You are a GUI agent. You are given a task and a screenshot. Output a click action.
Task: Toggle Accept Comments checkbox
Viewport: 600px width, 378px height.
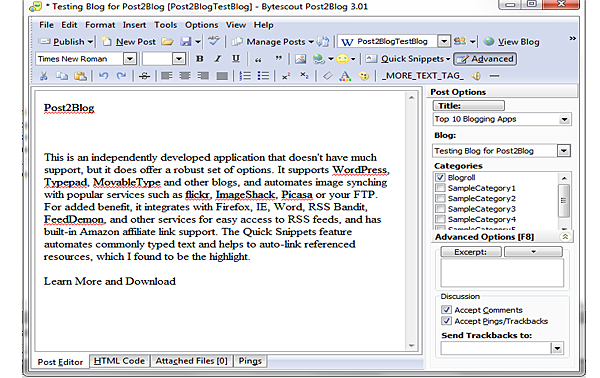pos(446,310)
